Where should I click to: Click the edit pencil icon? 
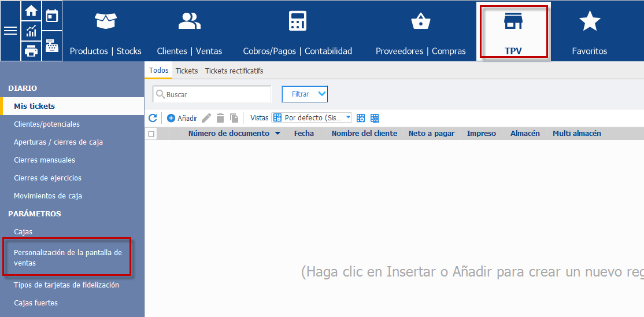pyautogui.click(x=206, y=119)
